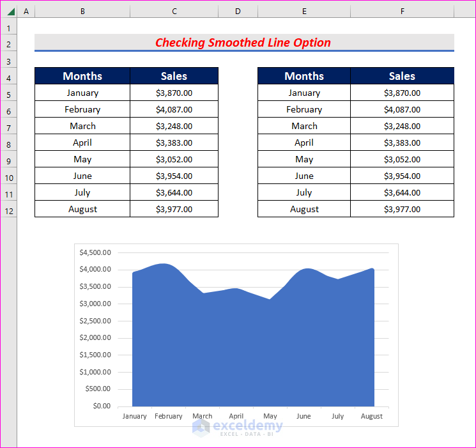
Task: Select row 6 header
Action: pos(9,109)
